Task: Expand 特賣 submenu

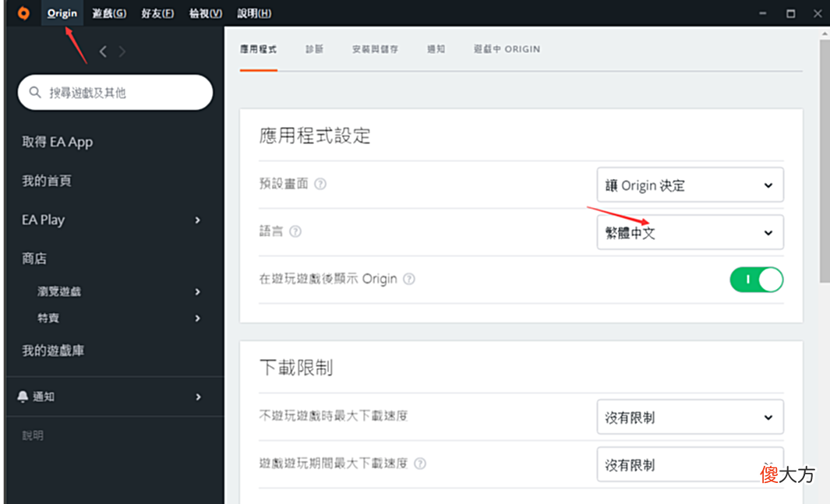Action: coord(197,319)
